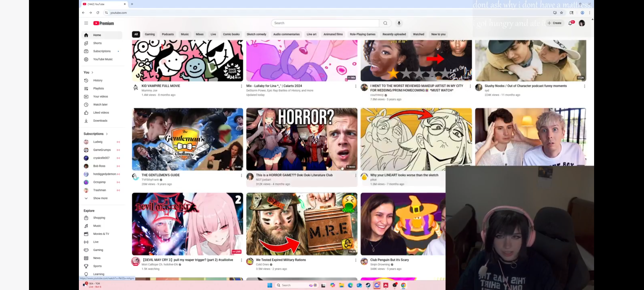Switch to the Podcasts filter tab
This screenshot has width=644, height=290.
[168, 34]
